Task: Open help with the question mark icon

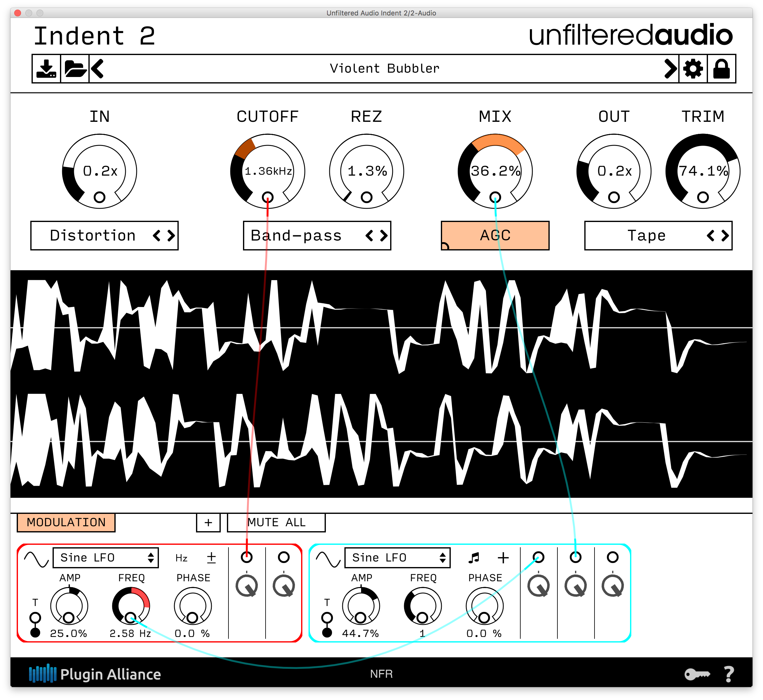Action: pos(729,674)
